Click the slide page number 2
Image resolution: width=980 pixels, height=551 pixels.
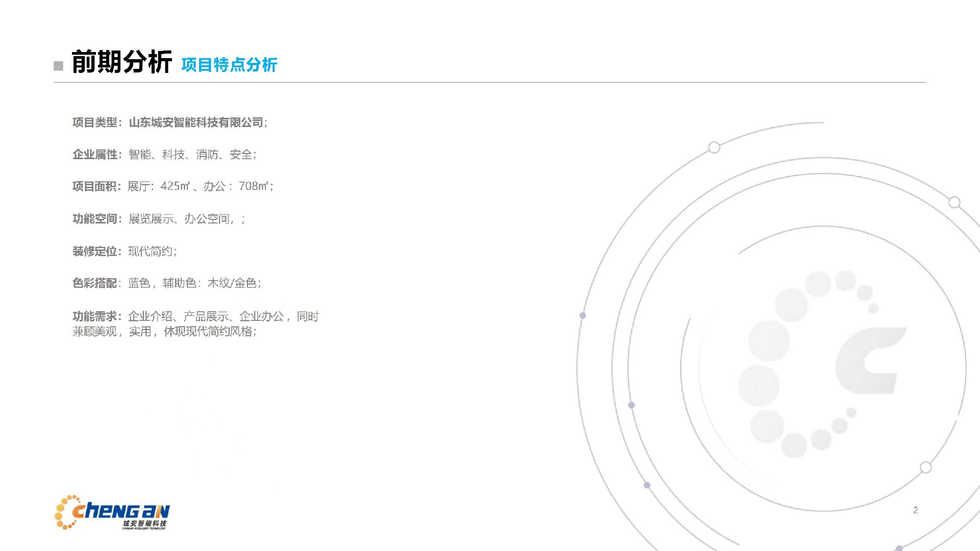[x=915, y=510]
